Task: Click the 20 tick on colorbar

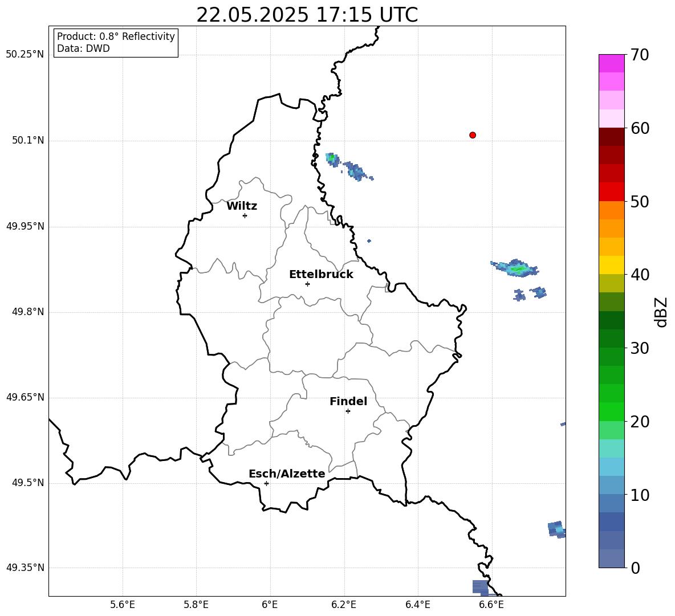Action: click(x=640, y=422)
